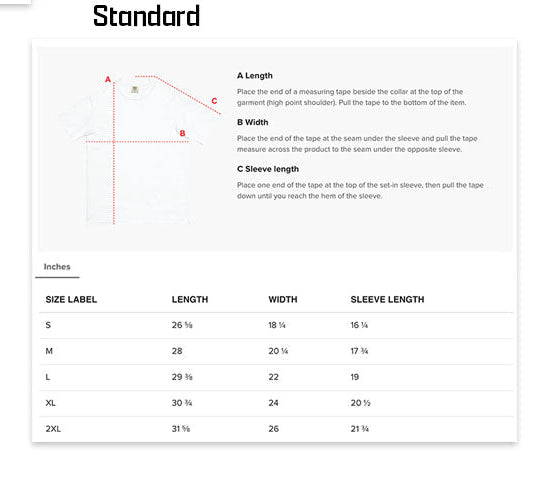Click the t-shirt diagram image

[x=140, y=149]
